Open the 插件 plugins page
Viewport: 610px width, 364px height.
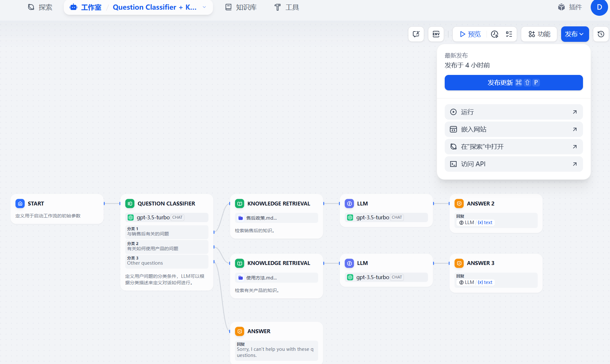pos(570,7)
